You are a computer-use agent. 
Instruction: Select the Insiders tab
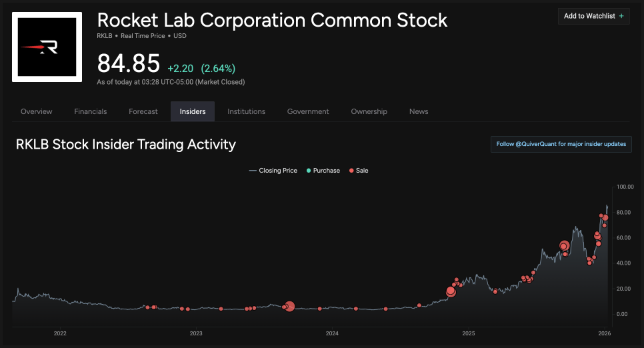pos(193,111)
